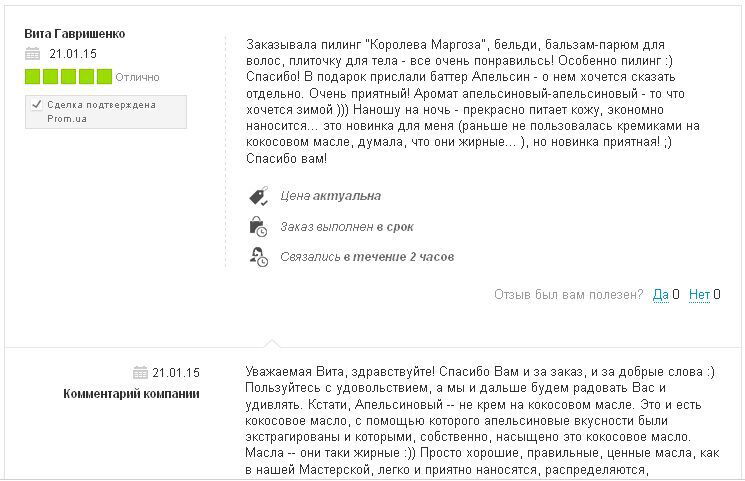Screen dimensions: 745x481
Task: Vote 'Нет' that the review was not helpful
Action: pyautogui.click(x=699, y=295)
